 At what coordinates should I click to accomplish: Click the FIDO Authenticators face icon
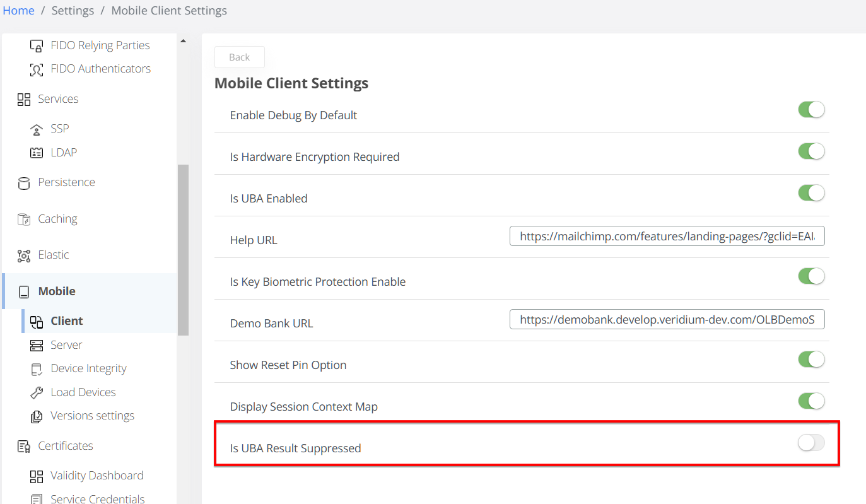pyautogui.click(x=37, y=69)
